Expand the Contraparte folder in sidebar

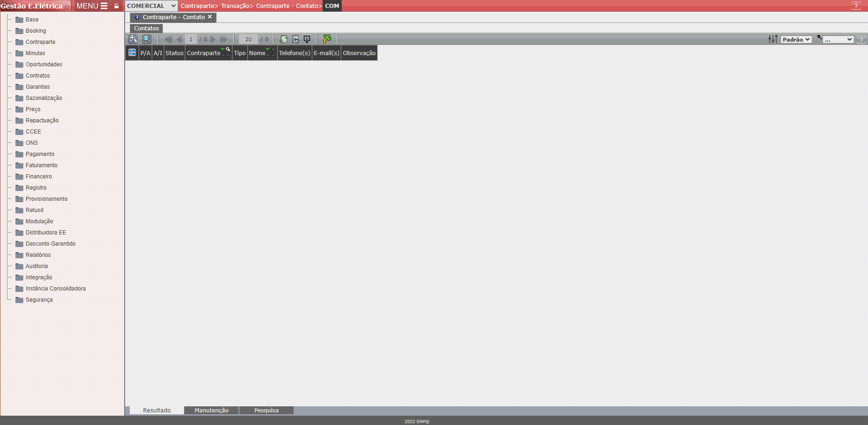coord(40,42)
